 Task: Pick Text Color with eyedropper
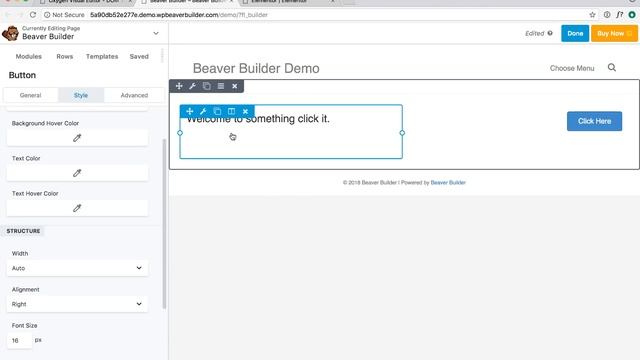[77, 173]
